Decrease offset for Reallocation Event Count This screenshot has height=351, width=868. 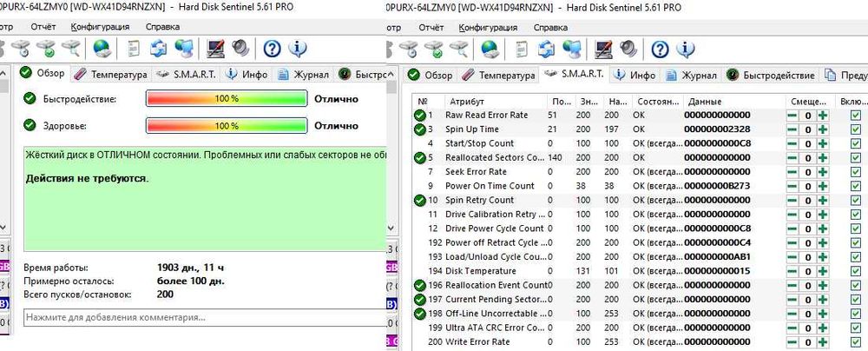coord(792,285)
